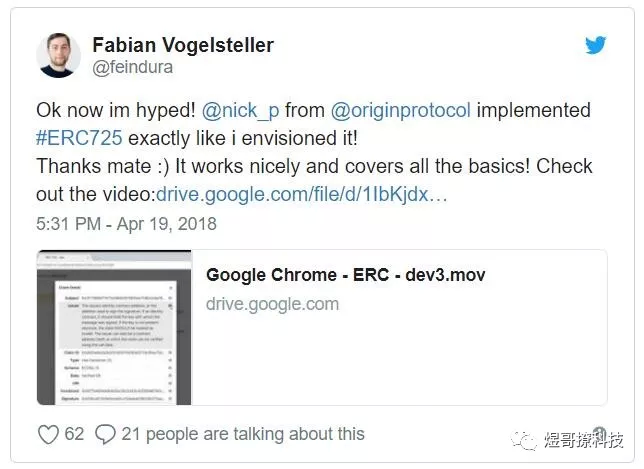Click the video preview thumbnail

point(114,327)
